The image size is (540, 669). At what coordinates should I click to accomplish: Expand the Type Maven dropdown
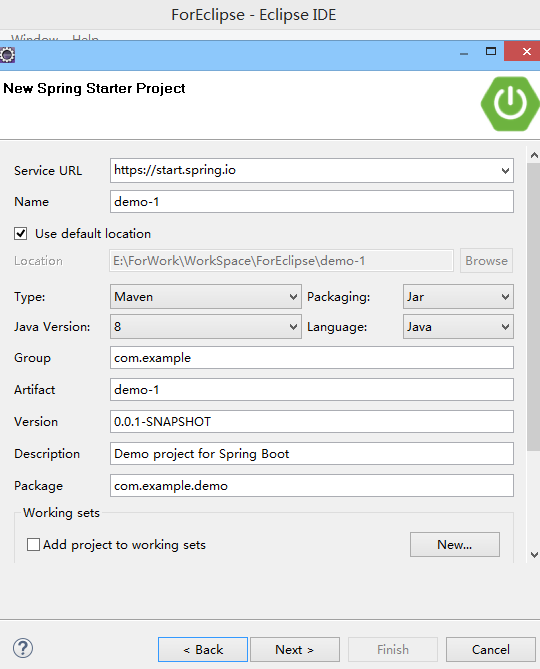click(206, 297)
